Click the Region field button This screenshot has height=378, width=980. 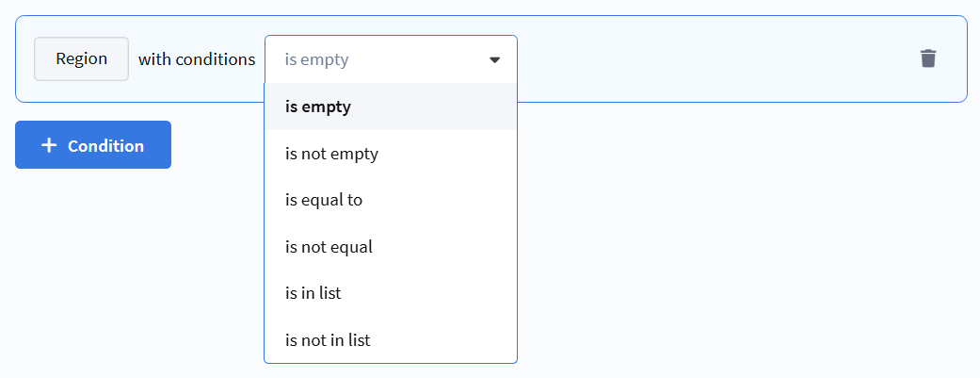(x=81, y=58)
